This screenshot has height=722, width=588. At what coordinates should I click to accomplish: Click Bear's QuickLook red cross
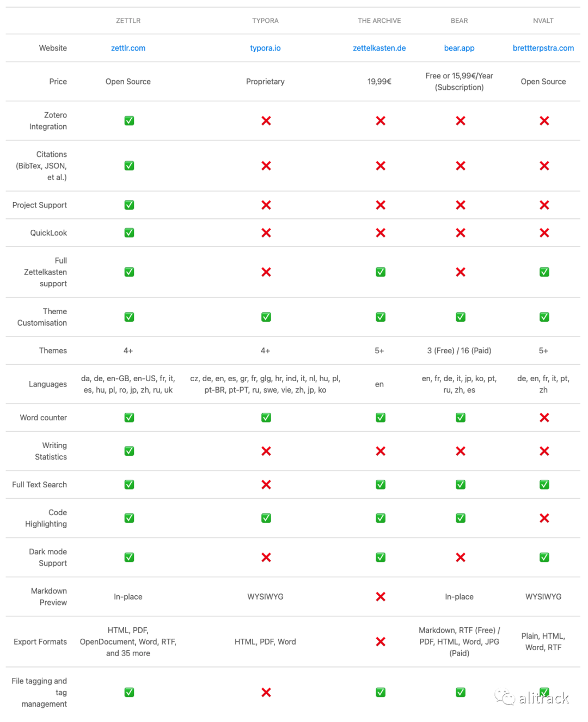[460, 233]
